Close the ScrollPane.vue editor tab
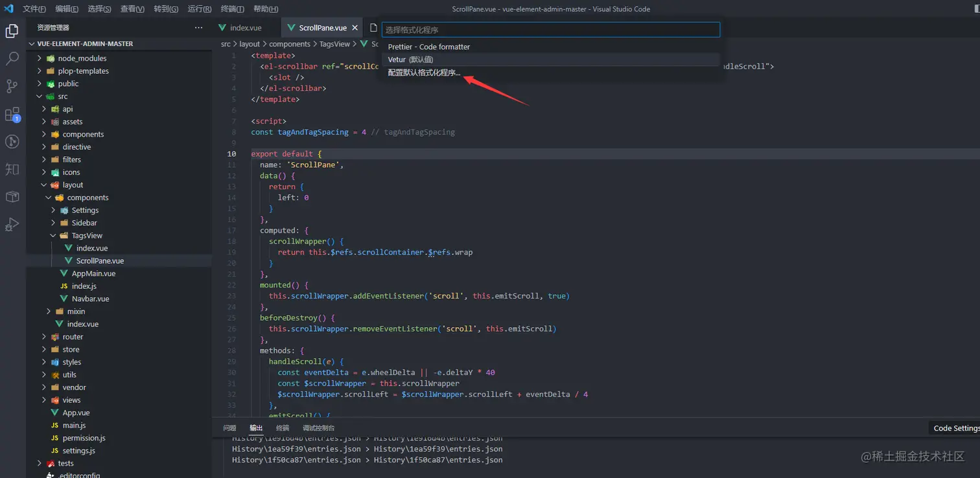This screenshot has height=478, width=980. (x=354, y=28)
